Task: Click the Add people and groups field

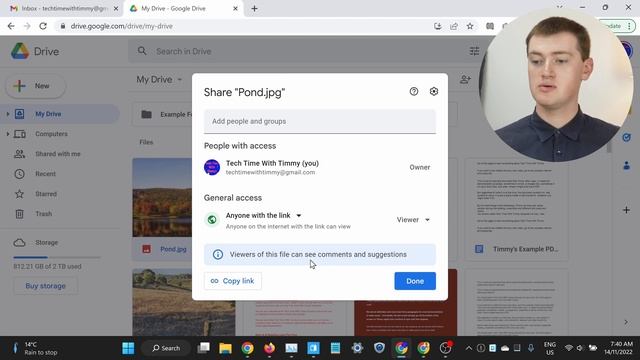Action: pos(320,121)
